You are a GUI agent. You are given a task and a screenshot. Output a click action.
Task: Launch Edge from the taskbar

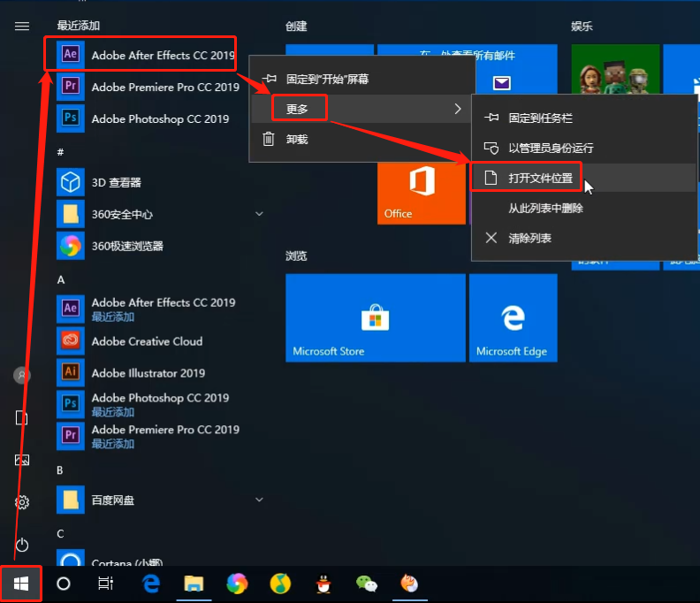pyautogui.click(x=151, y=584)
